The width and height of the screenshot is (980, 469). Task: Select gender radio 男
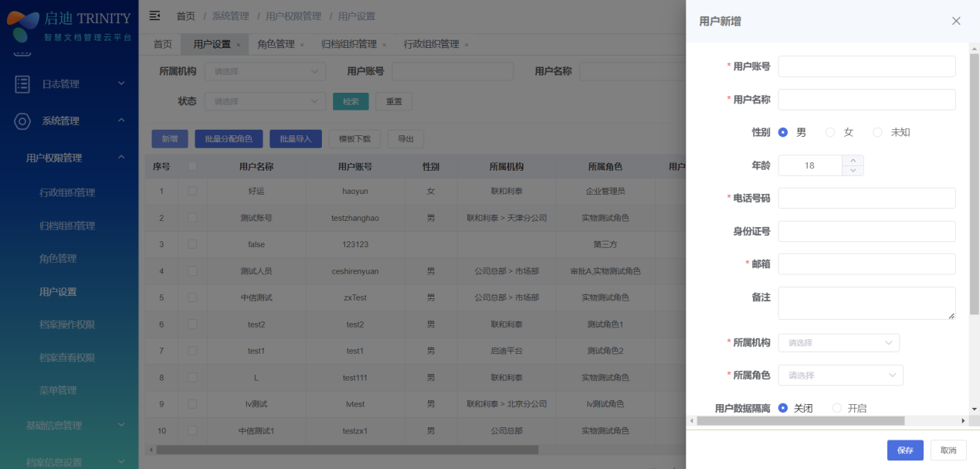[783, 132]
